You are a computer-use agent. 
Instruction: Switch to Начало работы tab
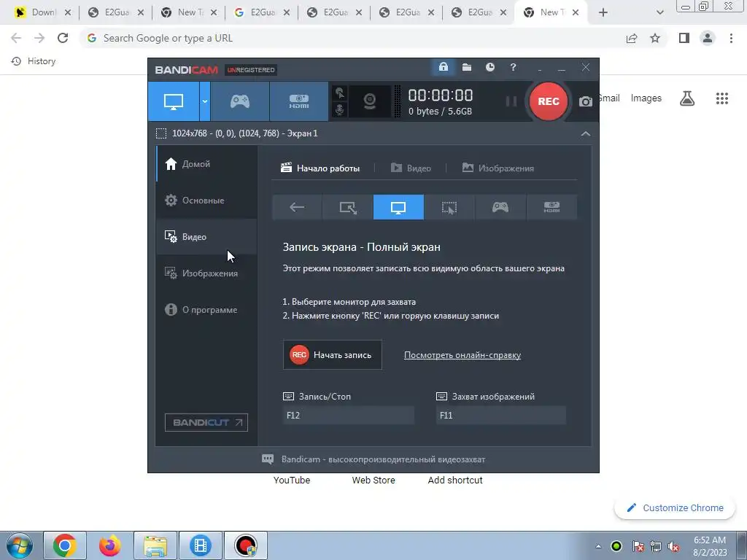[x=320, y=168]
